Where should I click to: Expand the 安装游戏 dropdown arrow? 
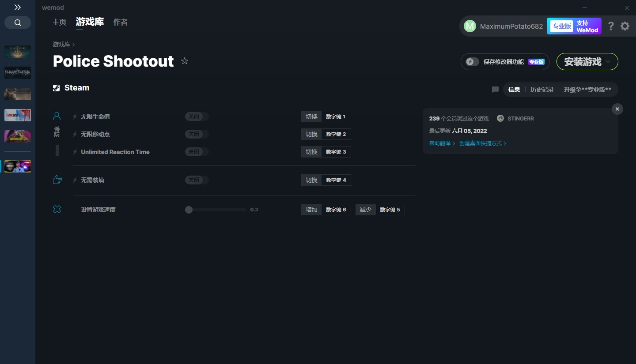[x=608, y=62]
